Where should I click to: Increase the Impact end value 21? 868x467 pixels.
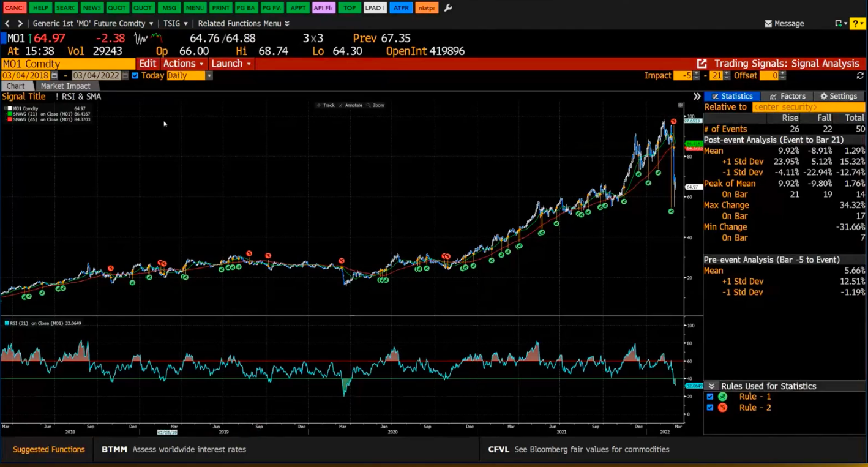(727, 73)
